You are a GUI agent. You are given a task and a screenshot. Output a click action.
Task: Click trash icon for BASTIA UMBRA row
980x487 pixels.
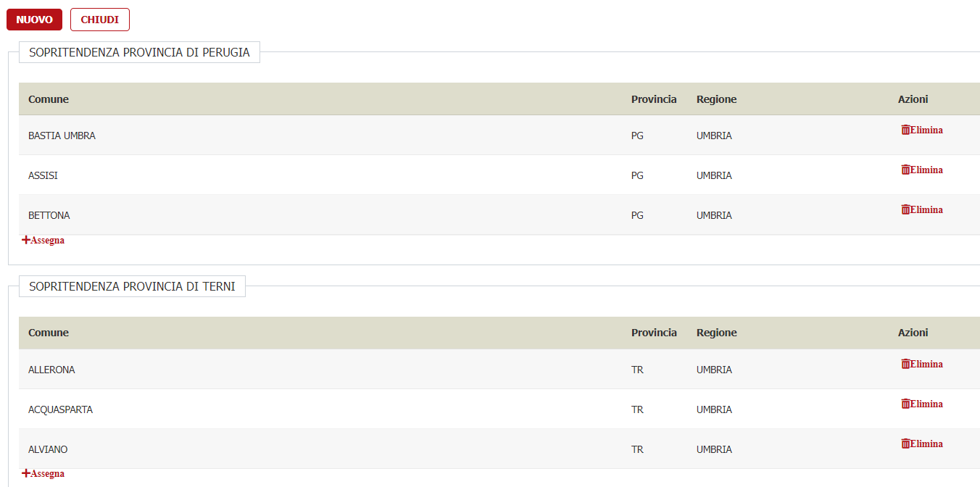click(x=905, y=130)
